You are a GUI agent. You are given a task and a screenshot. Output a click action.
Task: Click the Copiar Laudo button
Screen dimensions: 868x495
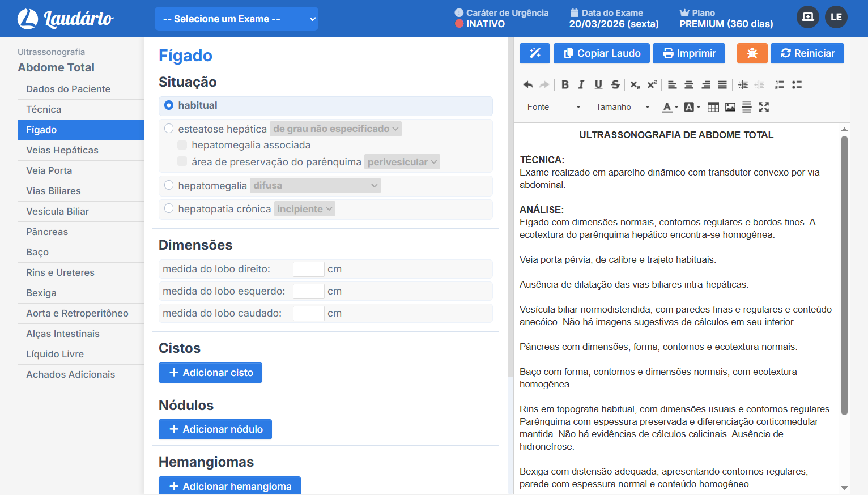pyautogui.click(x=602, y=53)
